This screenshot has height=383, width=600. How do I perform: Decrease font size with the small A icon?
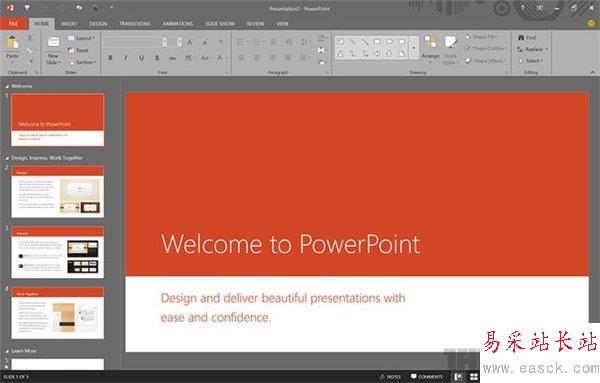(x=205, y=42)
